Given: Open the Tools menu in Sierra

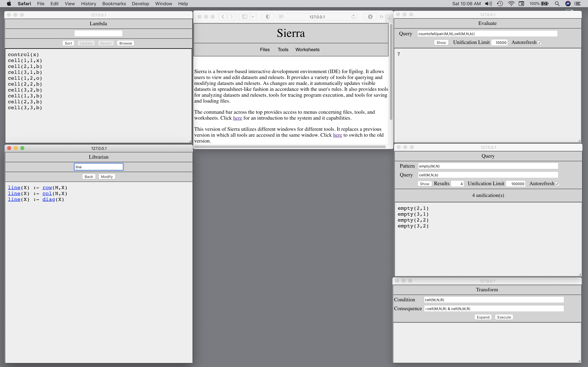Looking at the screenshot, I should pyautogui.click(x=283, y=49).
